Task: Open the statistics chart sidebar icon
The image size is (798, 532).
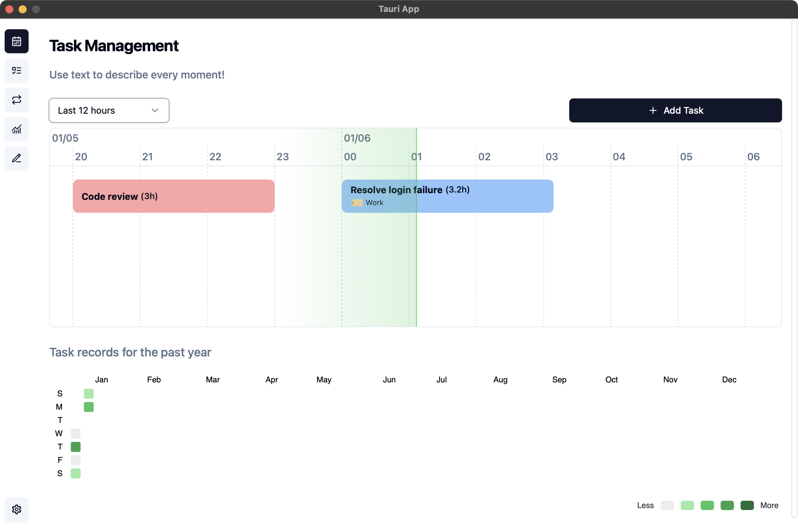Action: [x=16, y=129]
